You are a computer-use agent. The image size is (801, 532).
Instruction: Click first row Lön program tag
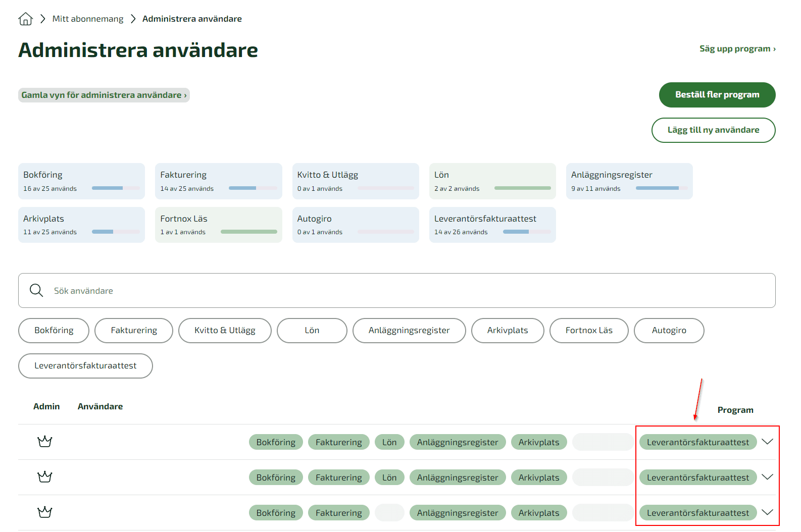389,442
